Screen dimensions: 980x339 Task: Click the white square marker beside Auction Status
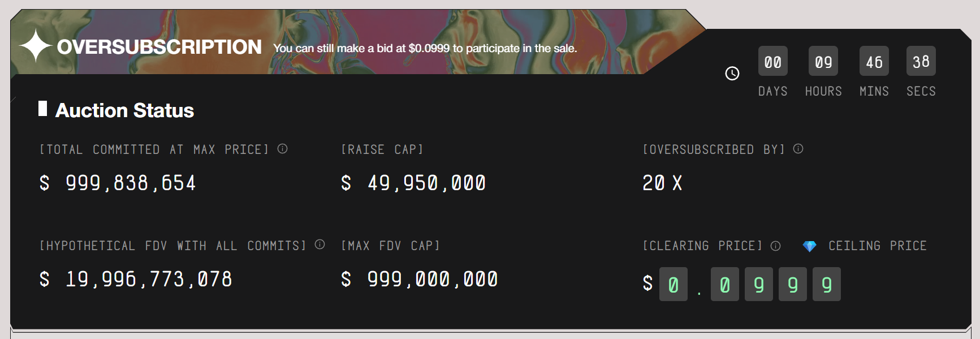pos(42,109)
